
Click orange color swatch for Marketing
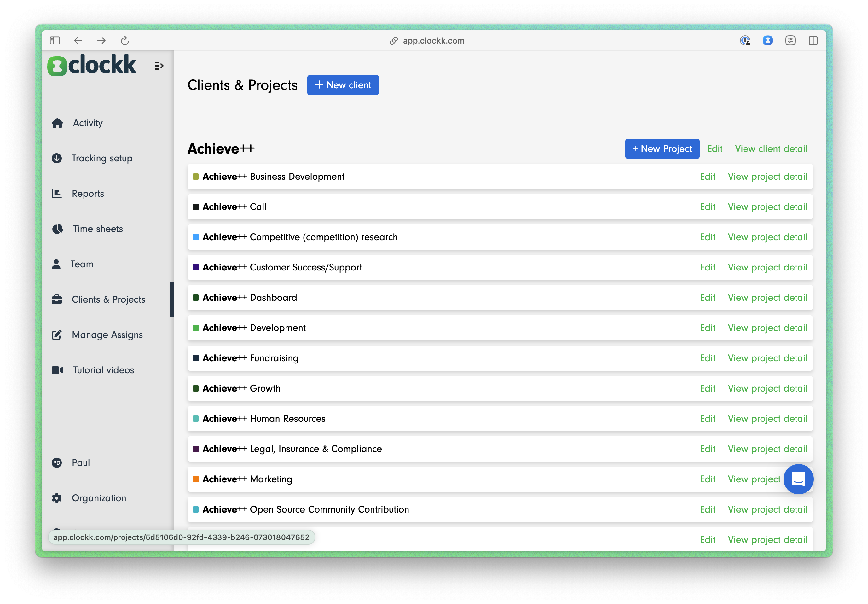pos(196,479)
